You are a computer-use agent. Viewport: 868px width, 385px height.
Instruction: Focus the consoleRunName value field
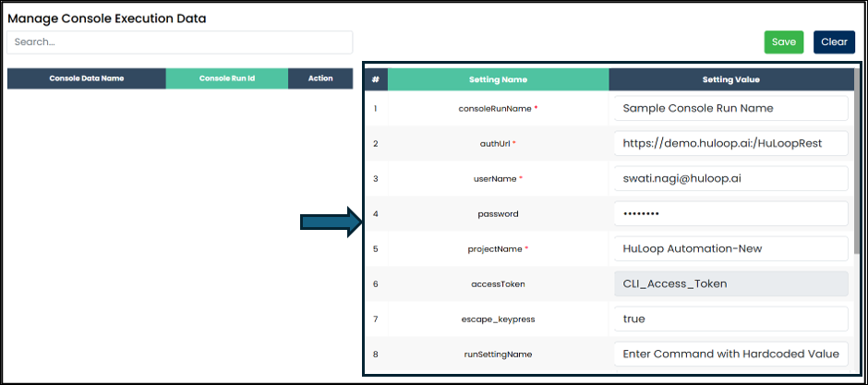(729, 108)
